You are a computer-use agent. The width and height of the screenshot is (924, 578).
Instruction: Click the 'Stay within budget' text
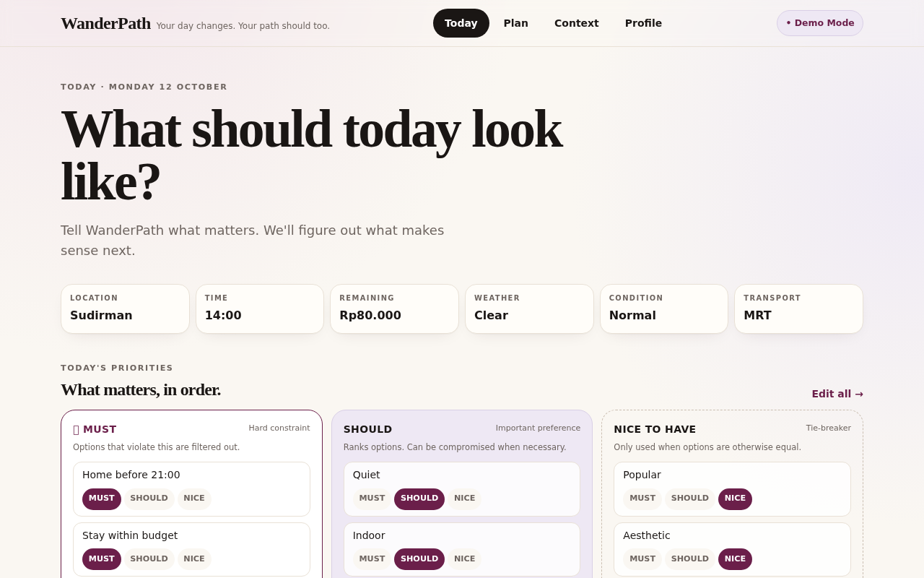[130, 535]
